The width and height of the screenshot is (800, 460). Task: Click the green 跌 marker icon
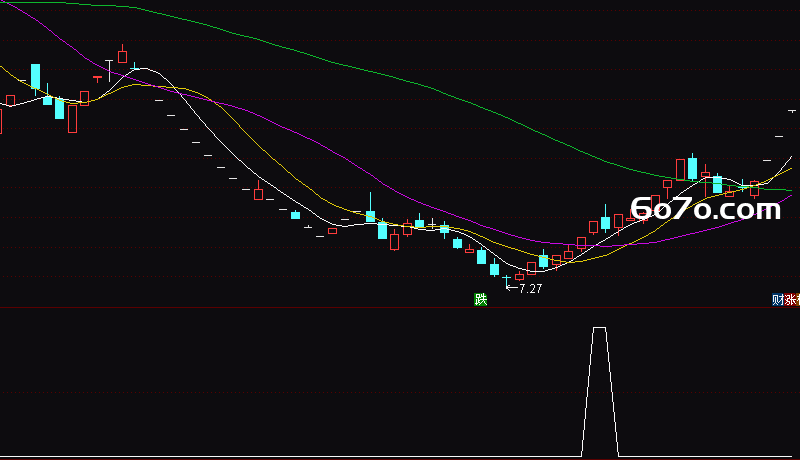pos(481,299)
